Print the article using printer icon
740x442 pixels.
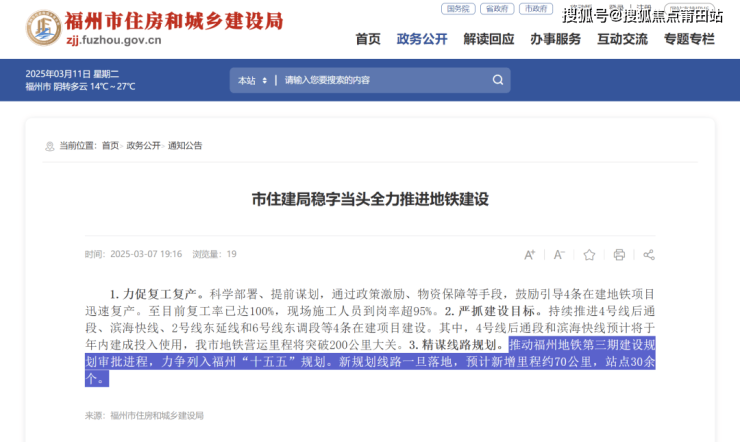[x=619, y=255]
